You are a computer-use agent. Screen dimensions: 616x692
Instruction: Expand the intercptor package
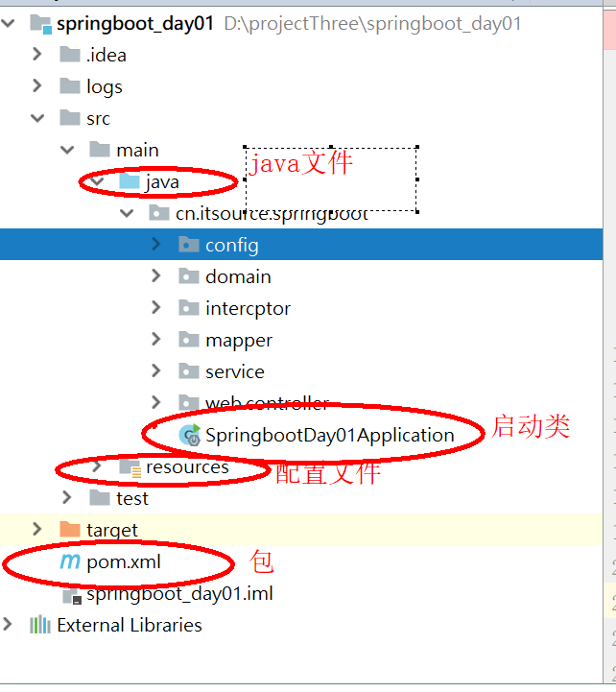(x=156, y=307)
